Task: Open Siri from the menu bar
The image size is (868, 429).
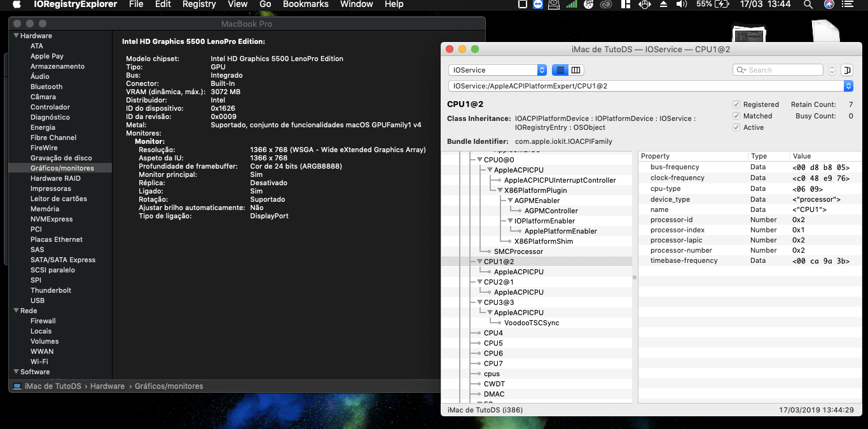Action: click(829, 4)
